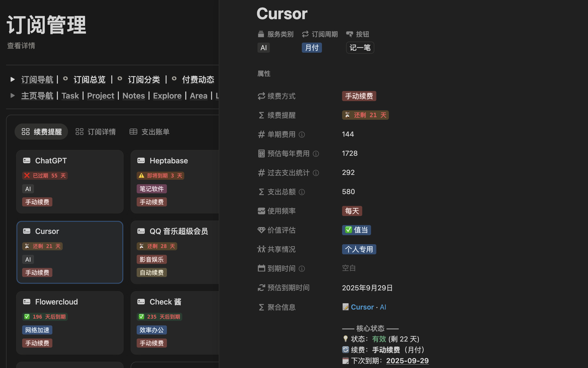
Task: Open the Cursor link in 聚合信息
Action: [x=362, y=307]
